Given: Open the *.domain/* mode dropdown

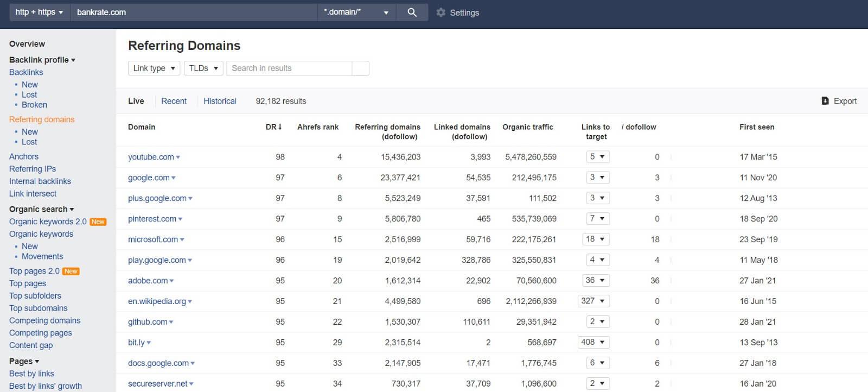Looking at the screenshot, I should (x=356, y=12).
